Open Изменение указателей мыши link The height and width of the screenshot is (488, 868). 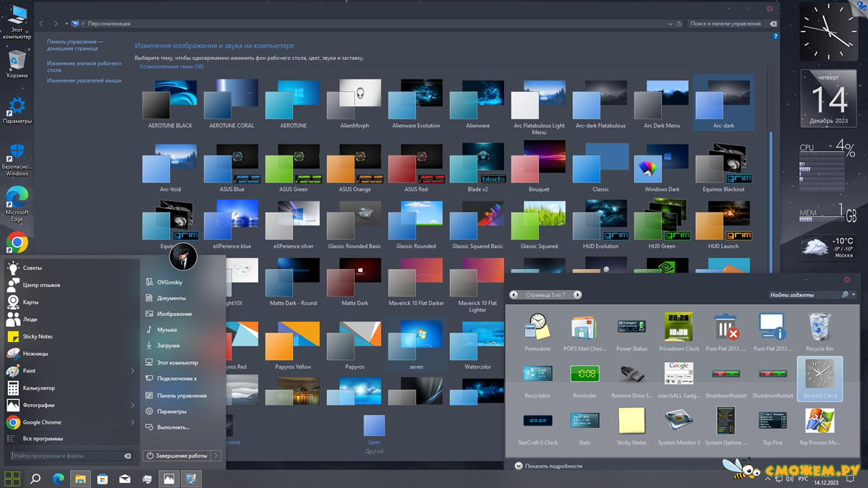[x=84, y=81]
